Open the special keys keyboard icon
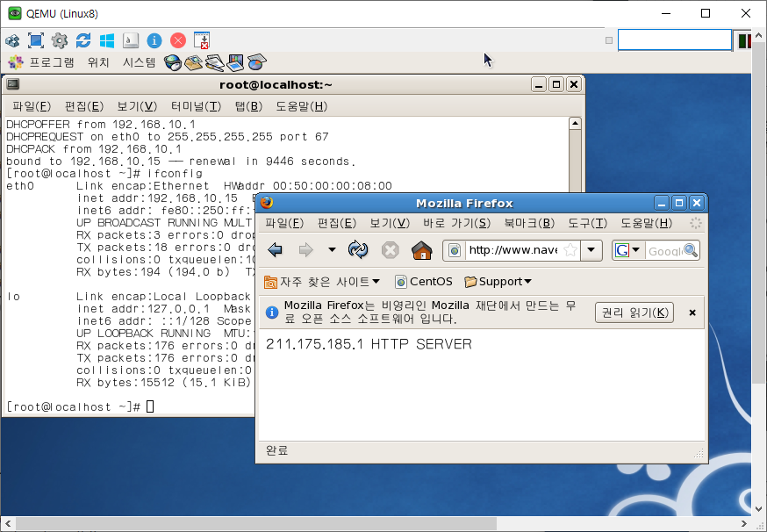767x532 pixels. tap(131, 40)
